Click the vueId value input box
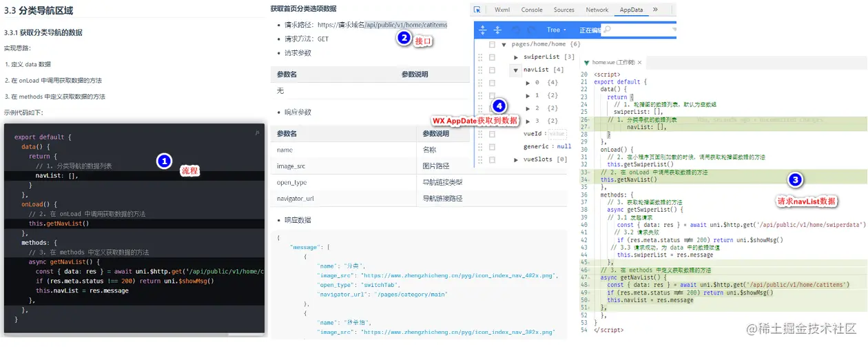 557,134
